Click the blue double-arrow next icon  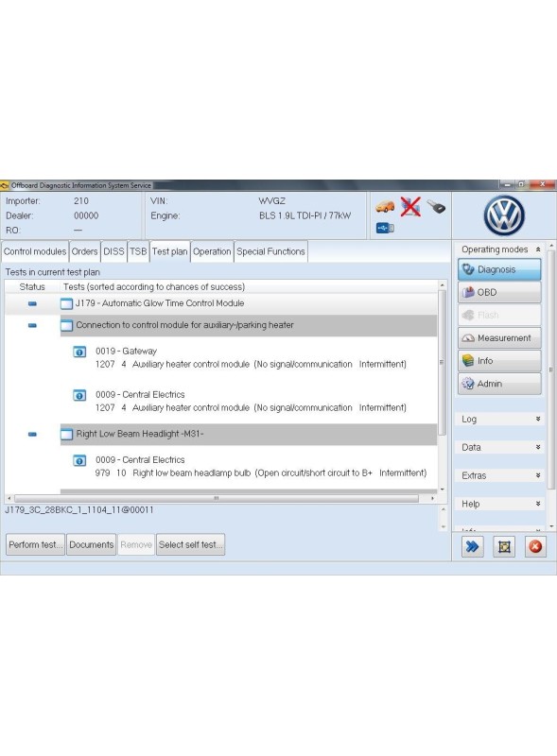[473, 546]
